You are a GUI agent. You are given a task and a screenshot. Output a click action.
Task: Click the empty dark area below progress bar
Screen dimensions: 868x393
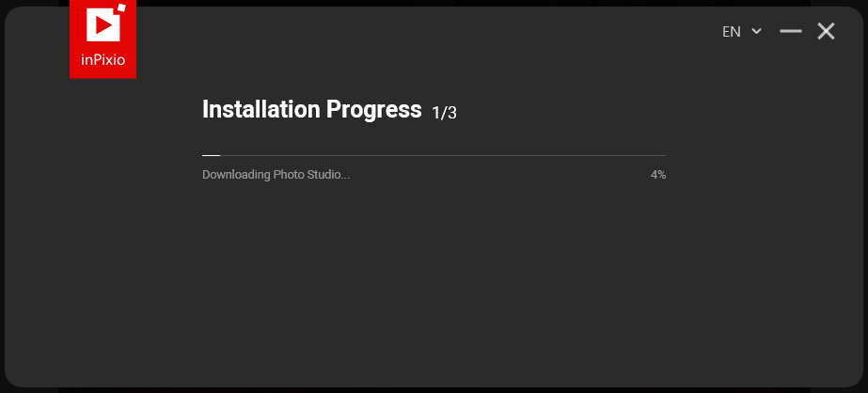pos(434,282)
